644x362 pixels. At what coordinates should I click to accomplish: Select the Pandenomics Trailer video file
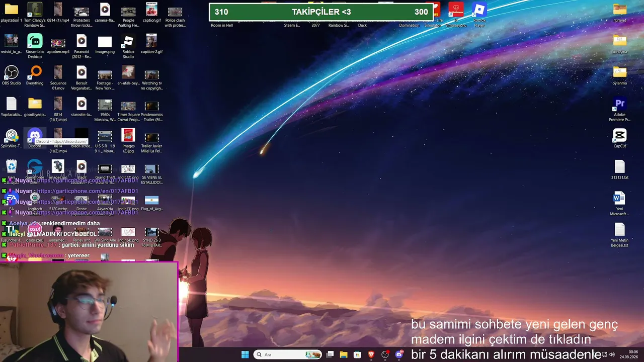[151, 111]
